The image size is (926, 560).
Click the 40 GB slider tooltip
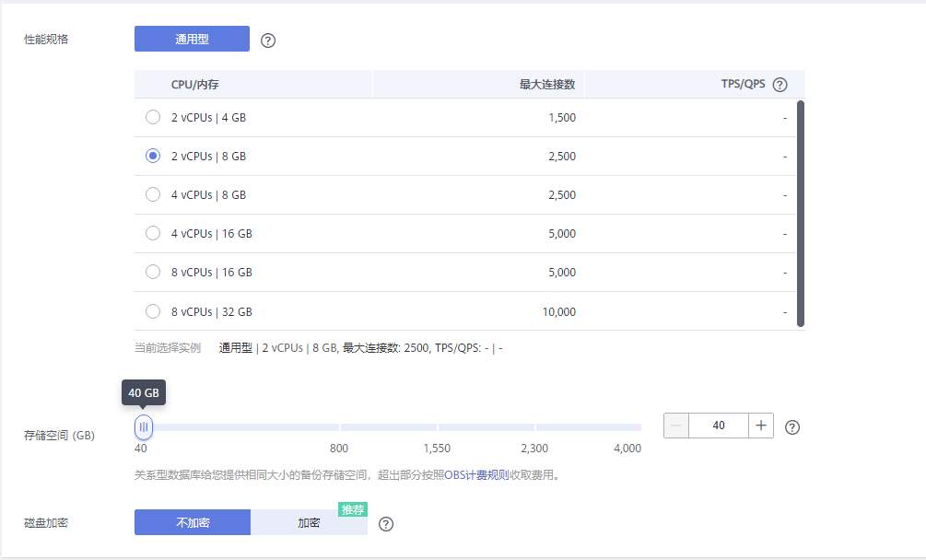[x=144, y=392]
